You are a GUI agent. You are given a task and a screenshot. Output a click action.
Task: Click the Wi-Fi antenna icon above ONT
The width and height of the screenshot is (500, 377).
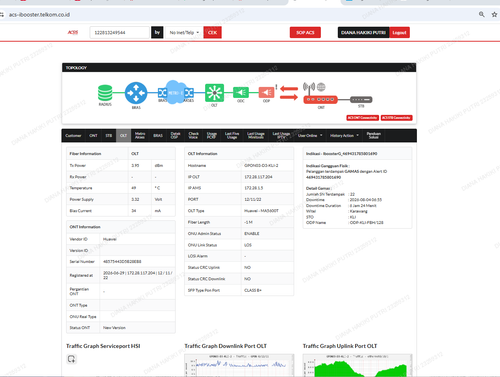pyautogui.click(x=309, y=87)
